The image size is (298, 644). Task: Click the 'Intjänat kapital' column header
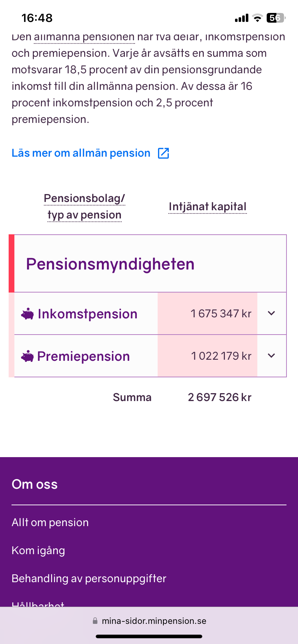208,207
